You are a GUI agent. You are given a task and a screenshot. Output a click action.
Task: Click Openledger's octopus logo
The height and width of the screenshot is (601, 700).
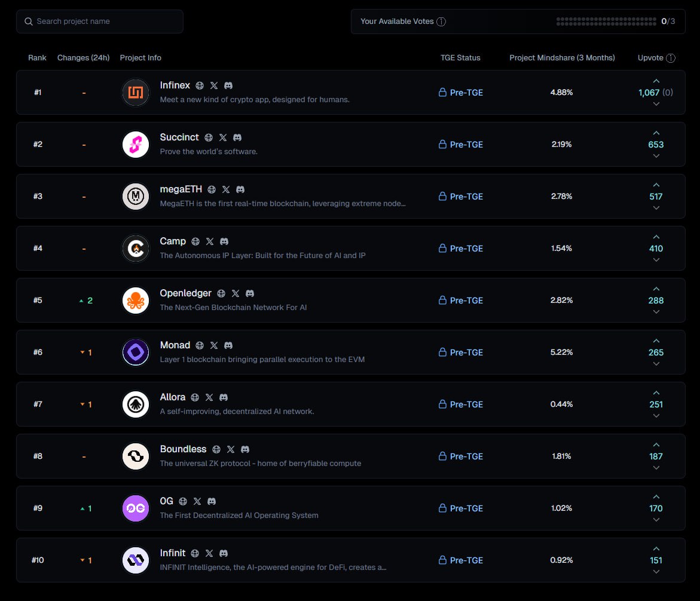pos(135,300)
